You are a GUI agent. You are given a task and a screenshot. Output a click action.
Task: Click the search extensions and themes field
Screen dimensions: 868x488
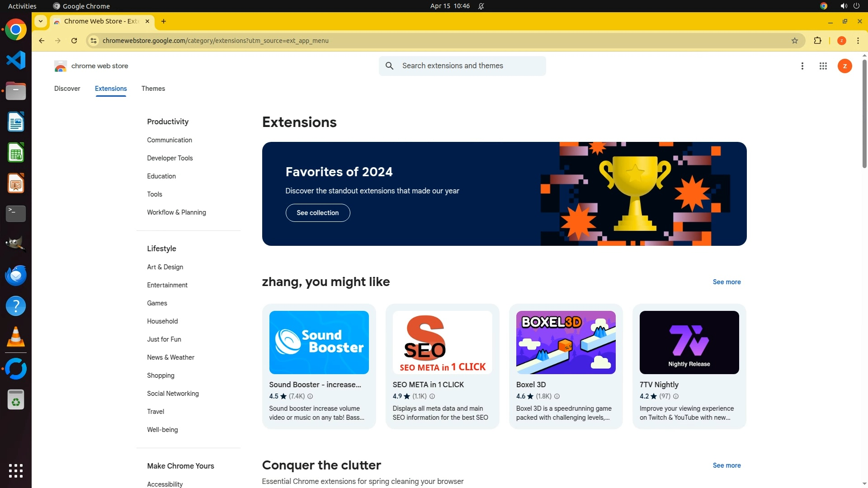[470, 66]
